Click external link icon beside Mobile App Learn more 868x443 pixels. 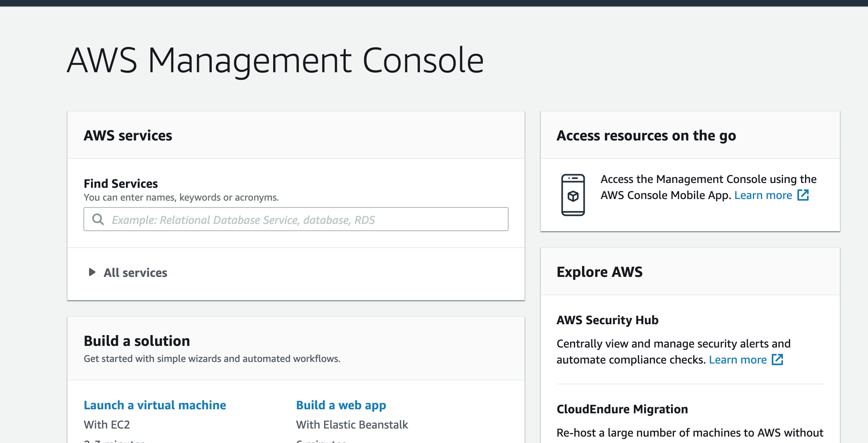(x=803, y=195)
